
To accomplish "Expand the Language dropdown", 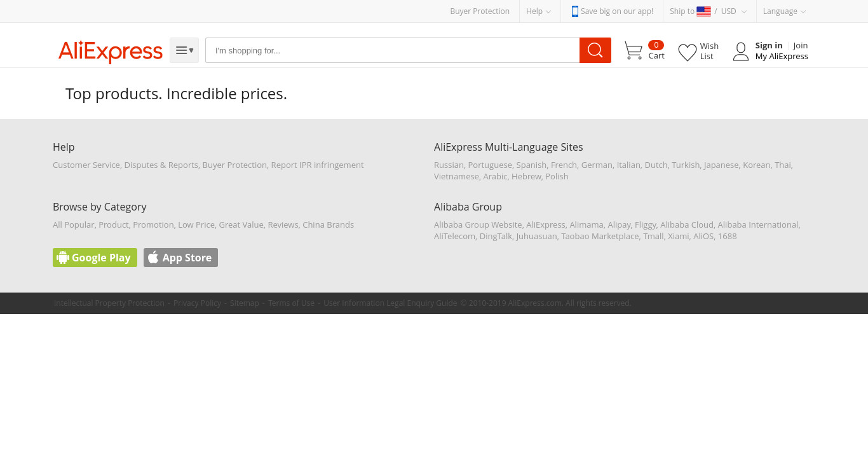I will pyautogui.click(x=784, y=11).
